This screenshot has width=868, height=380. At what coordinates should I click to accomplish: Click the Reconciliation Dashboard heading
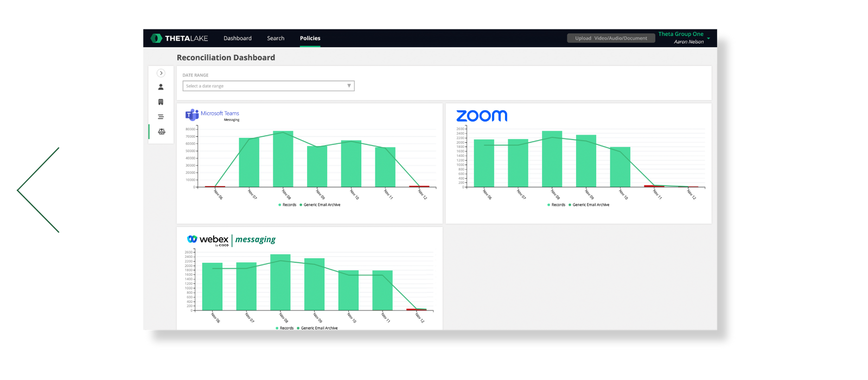tap(226, 58)
